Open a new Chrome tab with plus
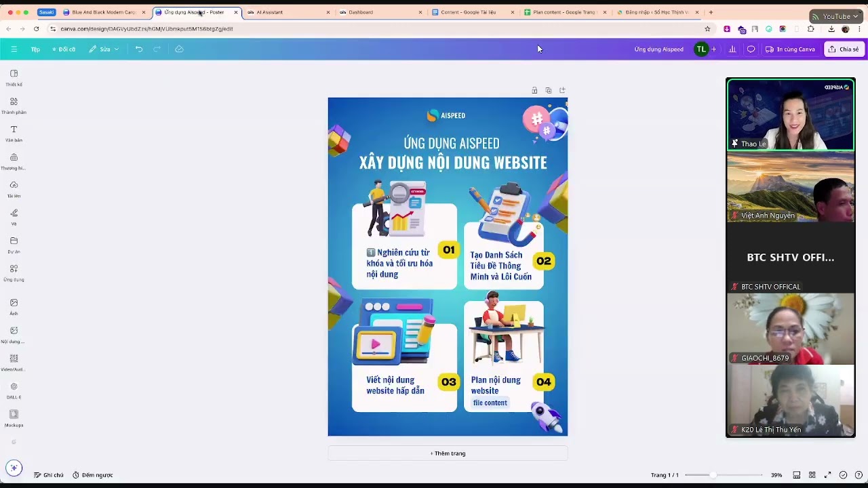Screen dimensions: 868x488 click(x=711, y=12)
